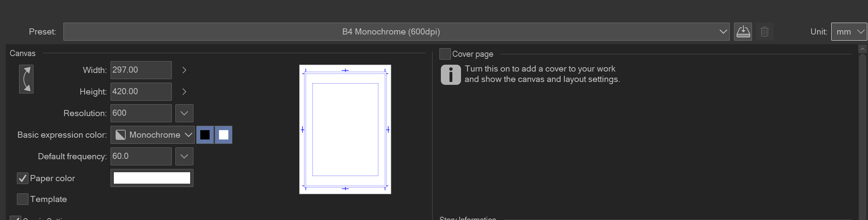Expand the Width arrow button
Screen dimensions: 868x220
[x=184, y=70]
